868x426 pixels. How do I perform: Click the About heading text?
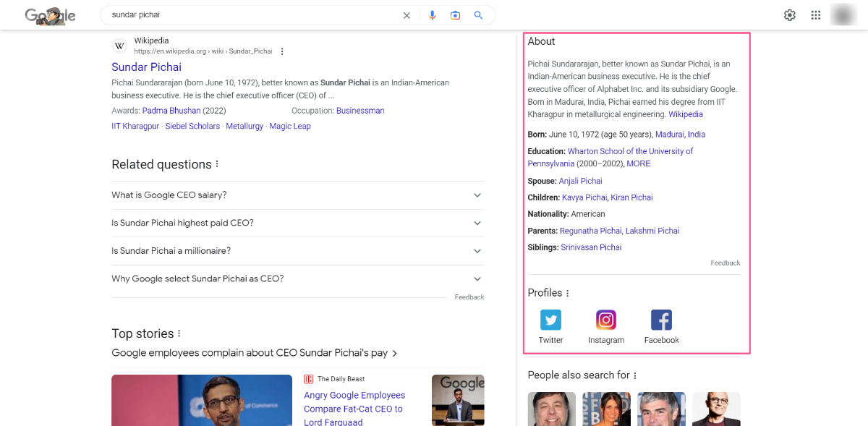(542, 41)
